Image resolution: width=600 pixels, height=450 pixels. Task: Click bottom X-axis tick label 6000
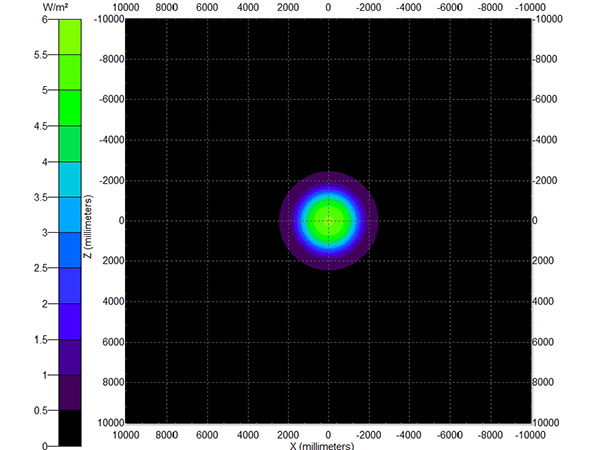[207, 435]
